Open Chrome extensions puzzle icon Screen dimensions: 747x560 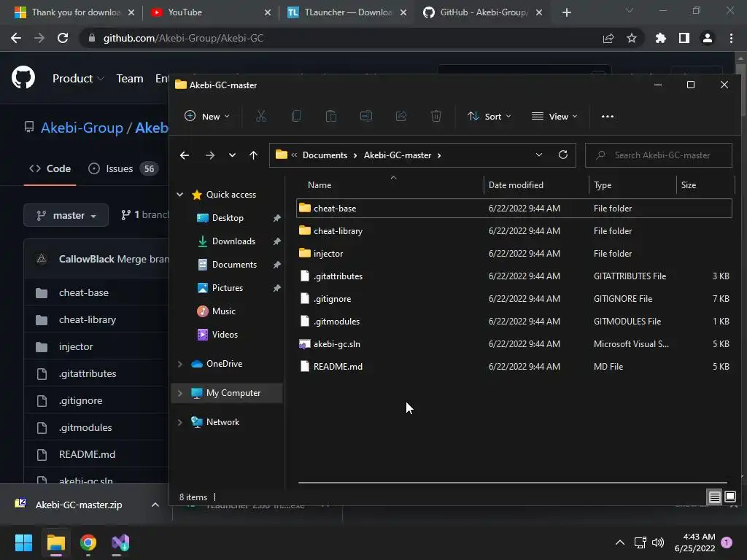coord(660,38)
